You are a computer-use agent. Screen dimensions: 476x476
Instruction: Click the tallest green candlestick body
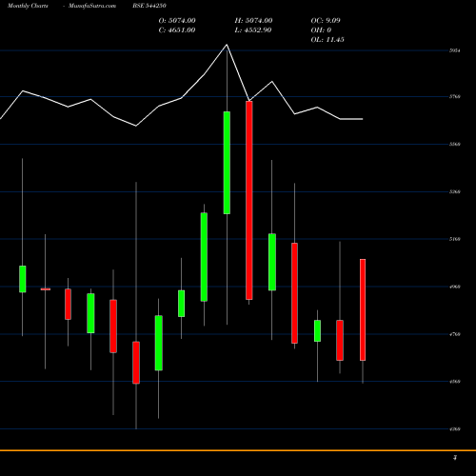point(227,163)
